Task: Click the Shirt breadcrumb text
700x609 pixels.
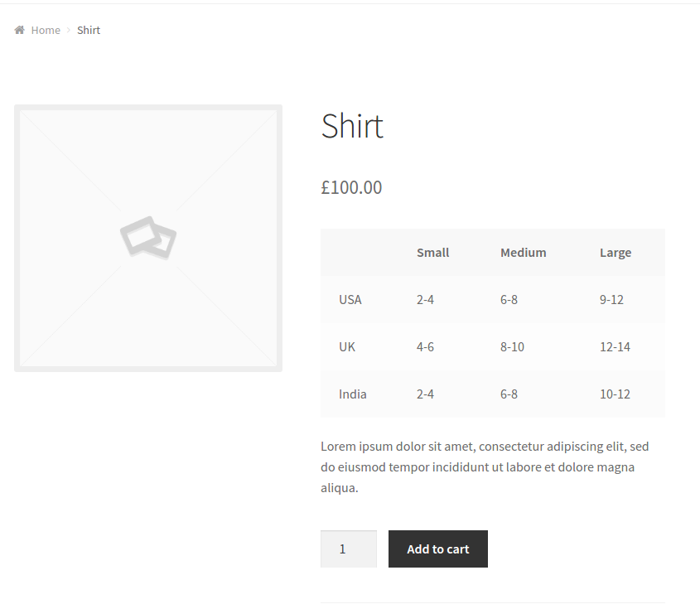Action: tap(89, 30)
